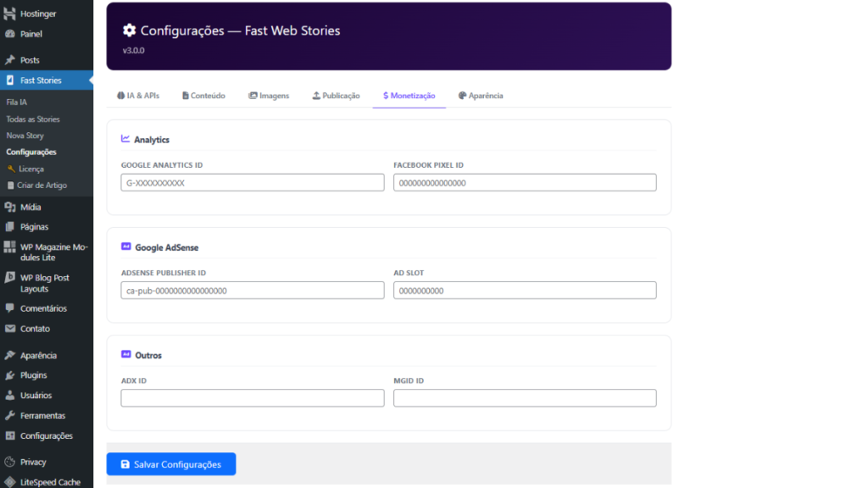Switch to the Imagens tab
Image resolution: width=868 pixels, height=488 pixels.
tap(269, 96)
